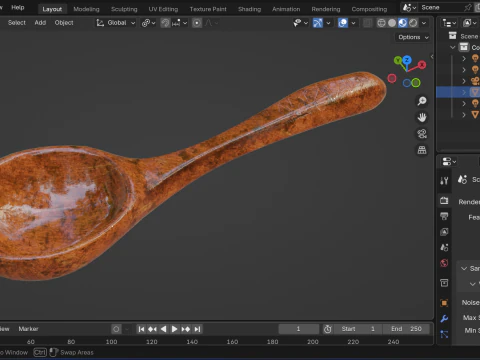Click the Scene Collection icon in outliner
Image resolution: width=480 pixels, height=360 pixels.
[452, 36]
